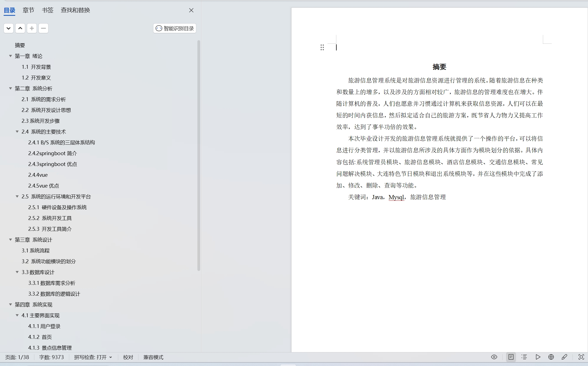
Task: Close the navigation pane with X
Action: coord(191,10)
